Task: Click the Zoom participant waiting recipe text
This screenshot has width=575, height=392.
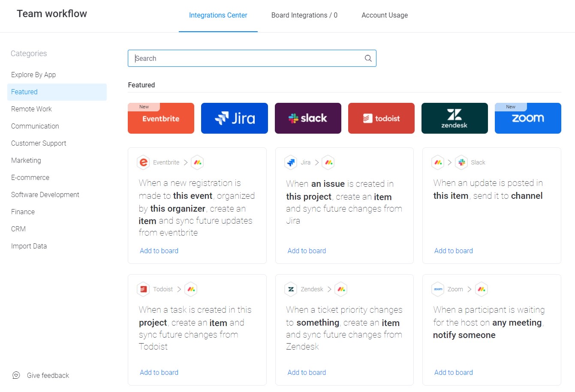Action: tap(489, 322)
